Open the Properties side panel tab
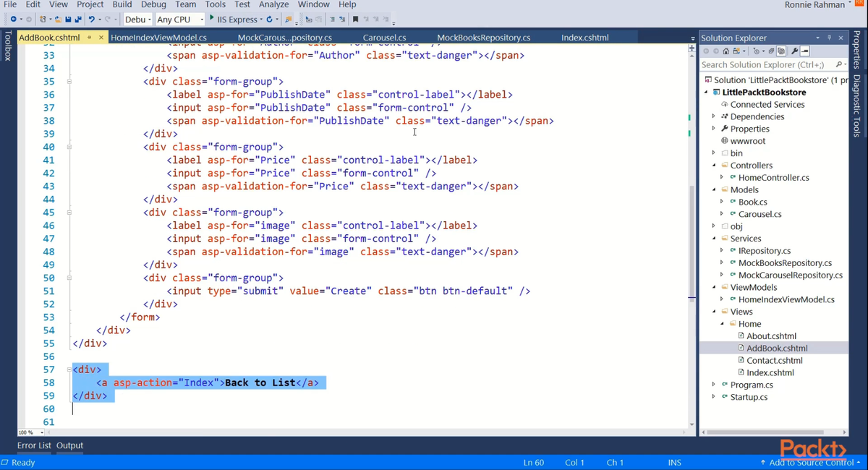 pyautogui.click(x=857, y=50)
